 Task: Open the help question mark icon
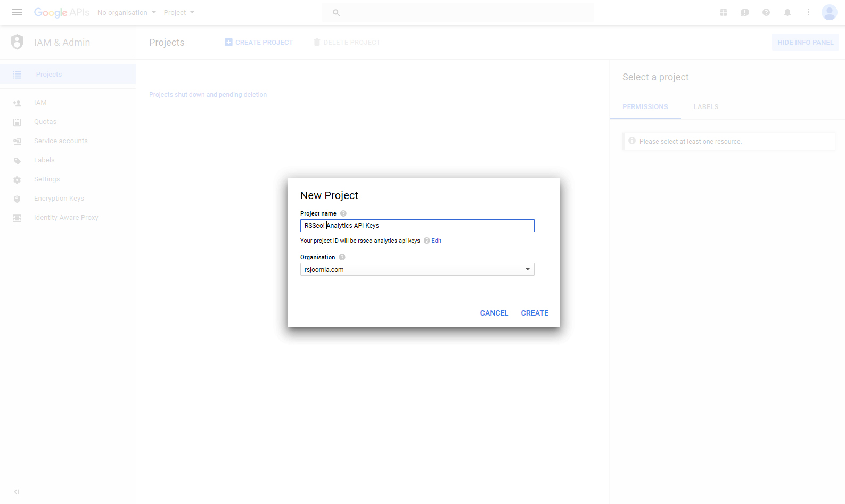coord(766,12)
